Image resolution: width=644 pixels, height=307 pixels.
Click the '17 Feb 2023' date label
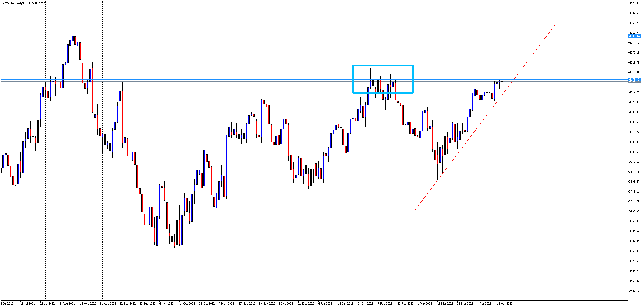pyautogui.click(x=406, y=304)
